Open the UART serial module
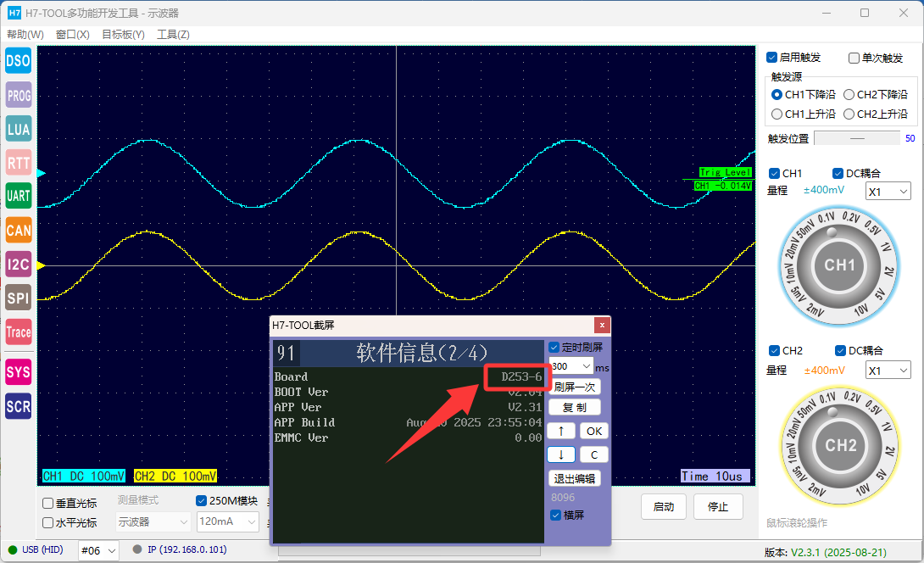 pyautogui.click(x=19, y=196)
